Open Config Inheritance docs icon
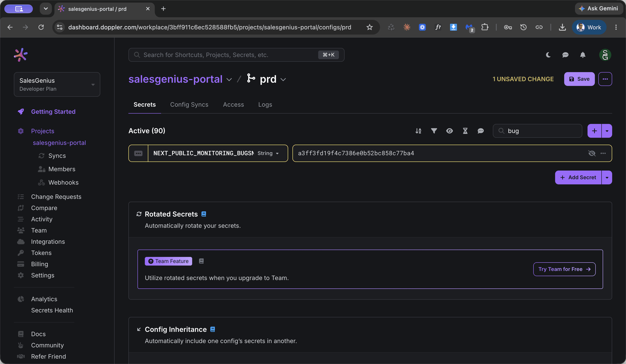 pyautogui.click(x=213, y=329)
